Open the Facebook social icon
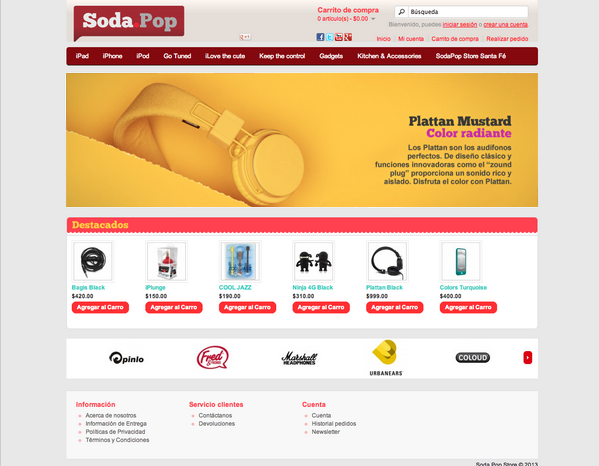599x466 pixels. point(320,37)
